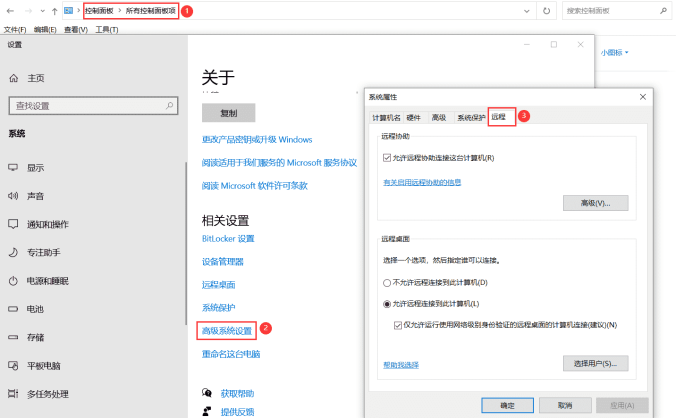676x418 pixels.
Task: Click 控制面板 breadcrumb in address bar
Action: click(99, 11)
